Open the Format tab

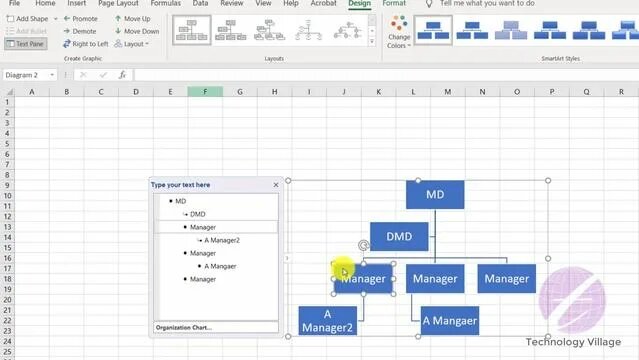click(394, 3)
